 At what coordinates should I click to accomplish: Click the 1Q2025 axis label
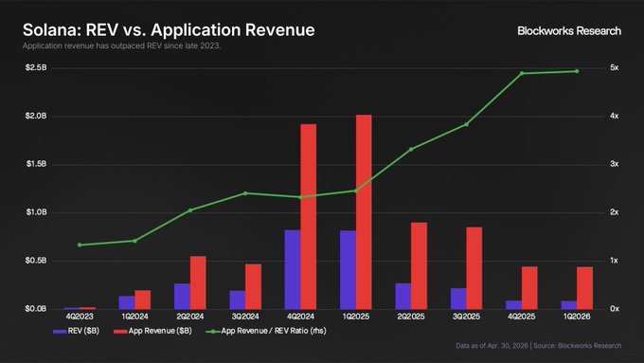(x=356, y=317)
